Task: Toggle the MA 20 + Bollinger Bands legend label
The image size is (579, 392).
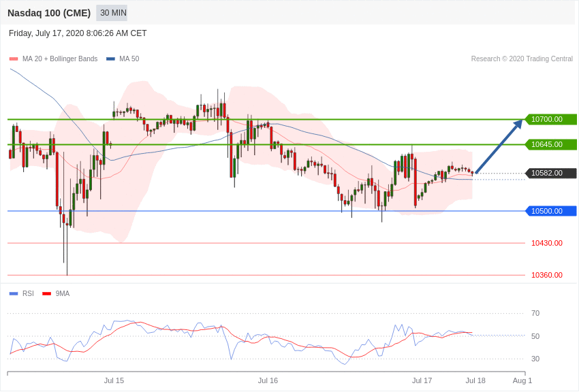Action: coord(60,59)
